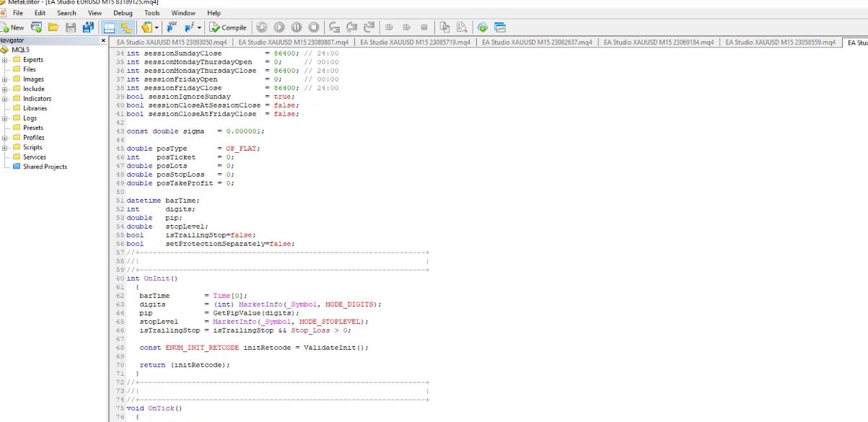The image size is (868, 422).
Task: Compile the current MQL4 file
Action: click(x=228, y=27)
